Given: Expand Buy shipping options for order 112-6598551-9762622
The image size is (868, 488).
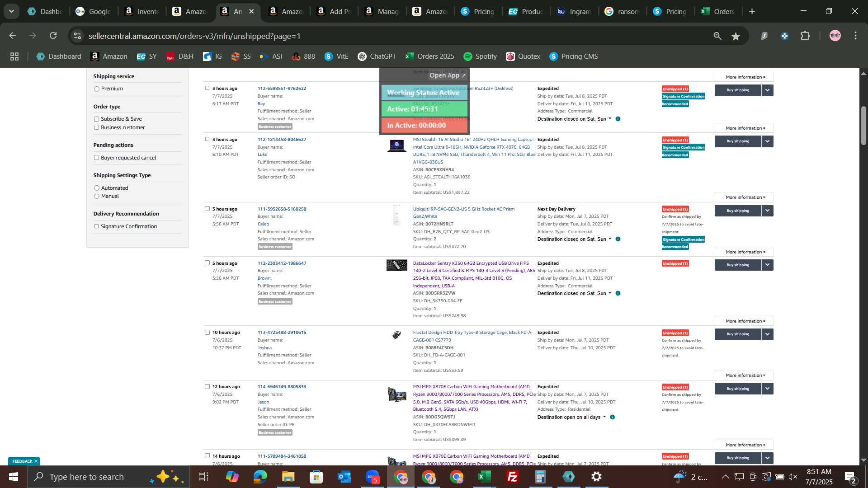Looking at the screenshot, I should pyautogui.click(x=768, y=90).
